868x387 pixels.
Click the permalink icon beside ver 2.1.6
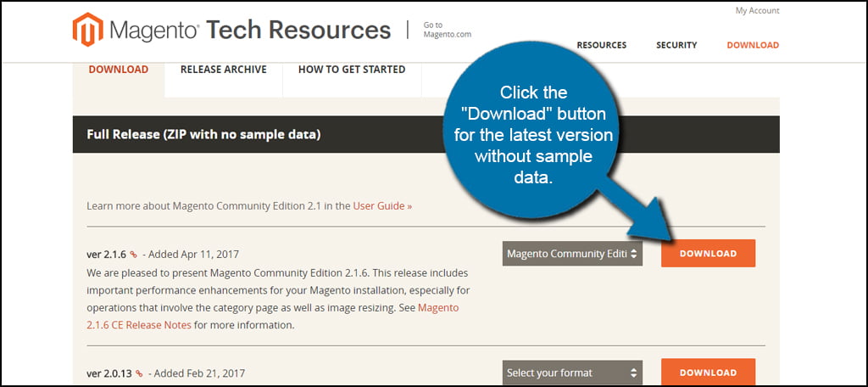coord(133,254)
